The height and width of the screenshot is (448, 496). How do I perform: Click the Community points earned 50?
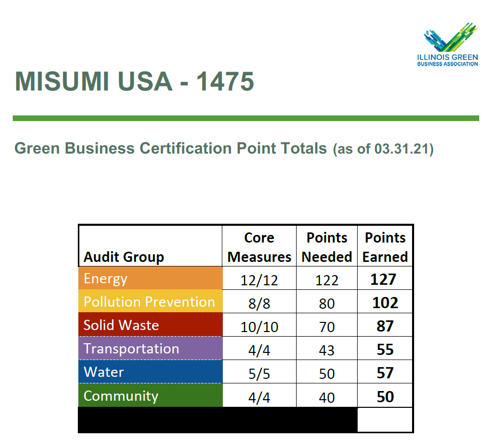point(385,397)
